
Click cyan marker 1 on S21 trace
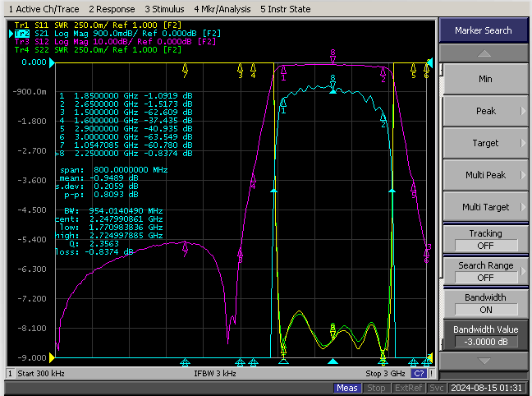coord(283,106)
